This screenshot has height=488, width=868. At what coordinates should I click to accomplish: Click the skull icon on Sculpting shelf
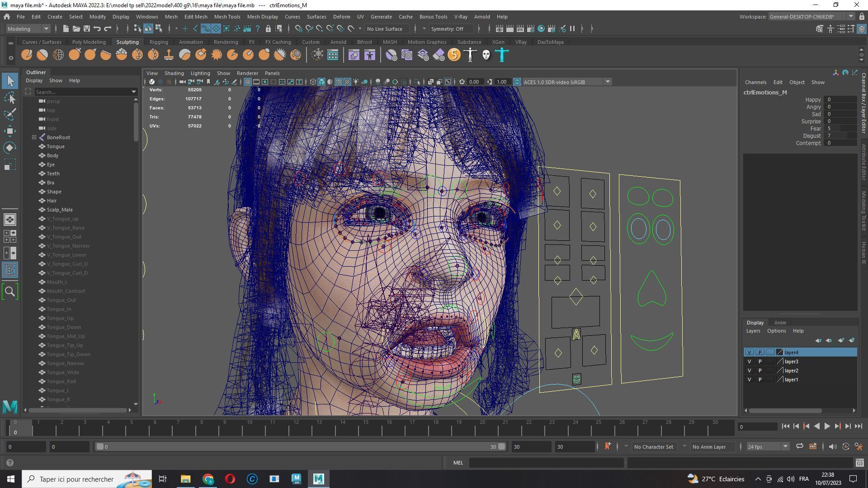click(486, 55)
